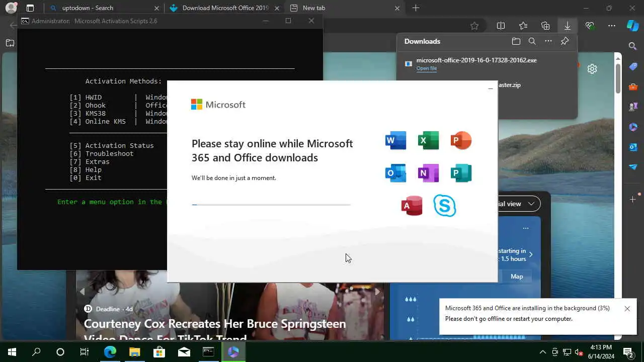Open File Explorer from taskbar
644x362 pixels.
point(134,352)
